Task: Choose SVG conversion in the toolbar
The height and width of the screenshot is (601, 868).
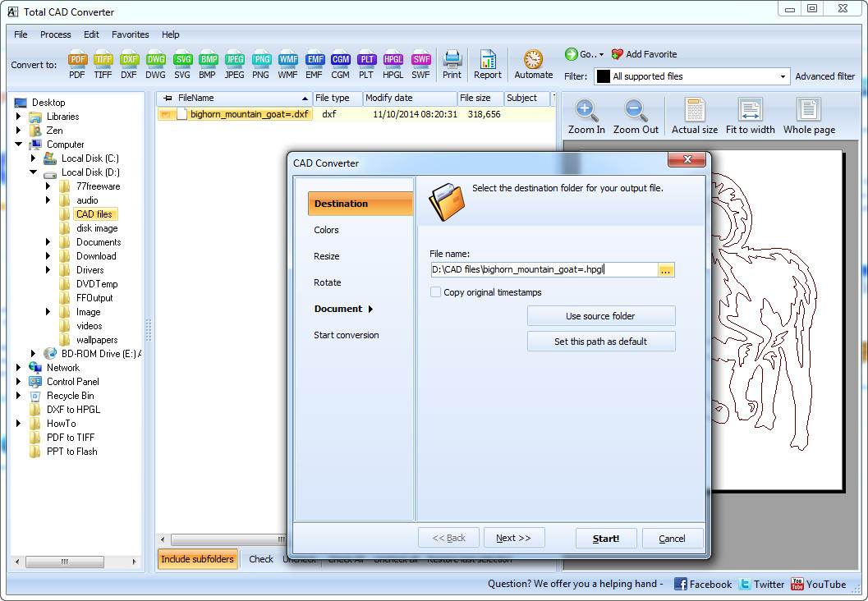Action: (x=182, y=60)
